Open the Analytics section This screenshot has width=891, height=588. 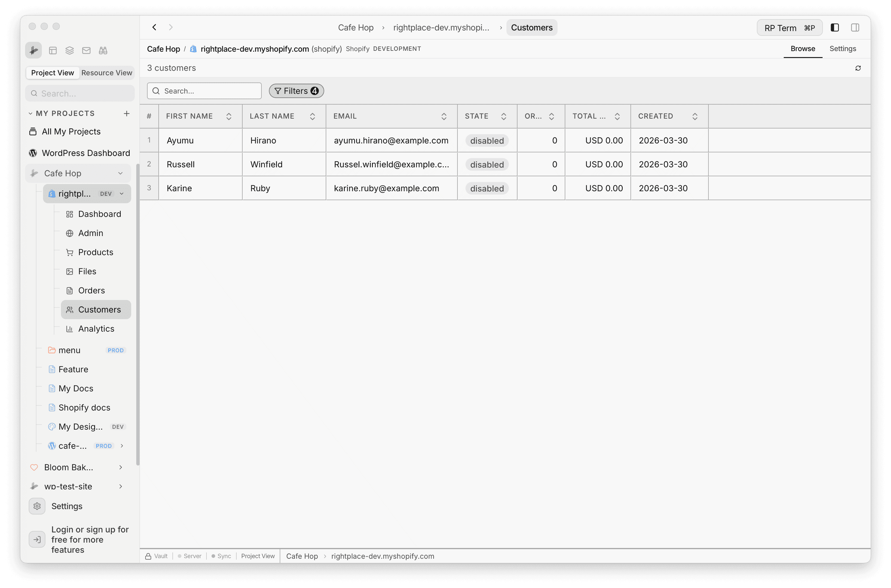pos(96,328)
